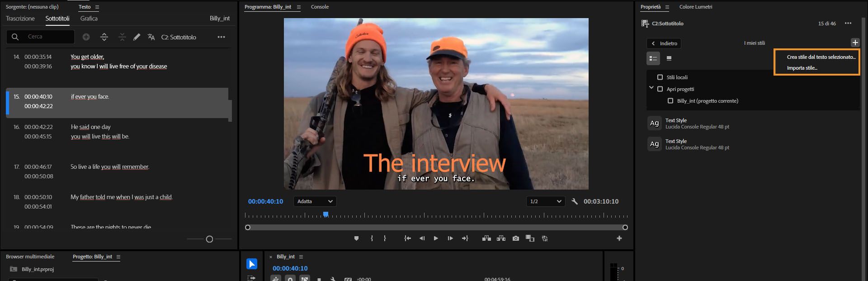Click the Mark In bracket icon
This screenshot has width=868, height=281.
(x=372, y=238)
